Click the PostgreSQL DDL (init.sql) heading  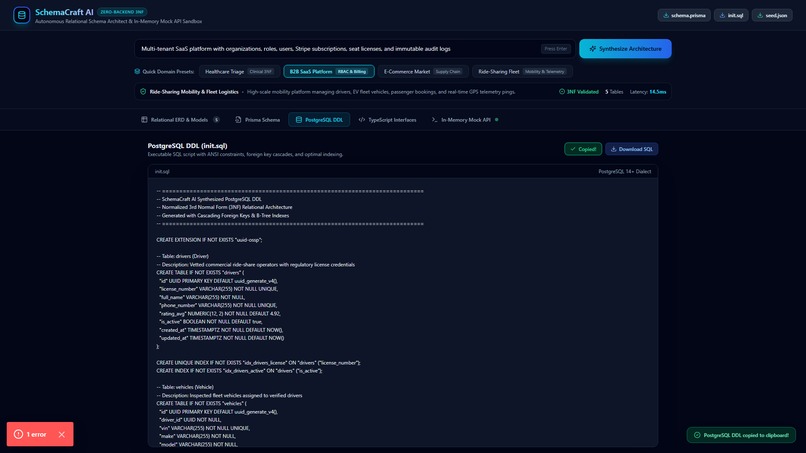[x=188, y=146]
